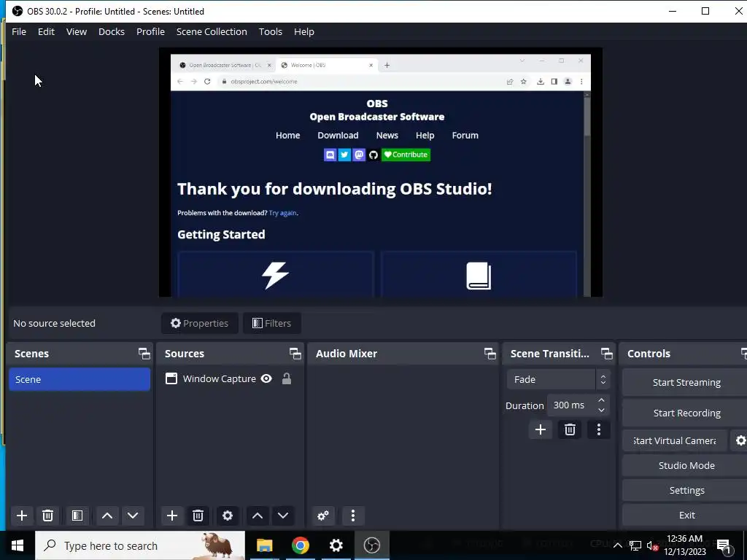
Task: Open Fade transition dropdown
Action: tap(558, 379)
